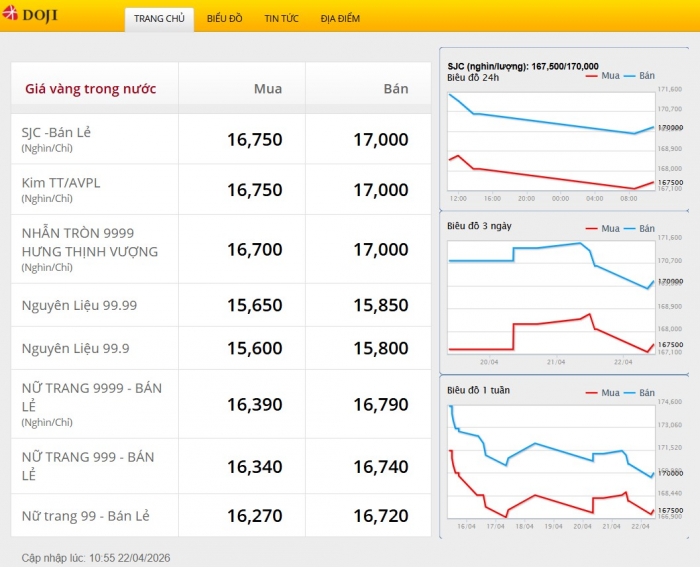Image resolution: width=700 pixels, height=567 pixels.
Task: Click the Nguyên Liệu 99.99 row label
Action: coord(79,304)
